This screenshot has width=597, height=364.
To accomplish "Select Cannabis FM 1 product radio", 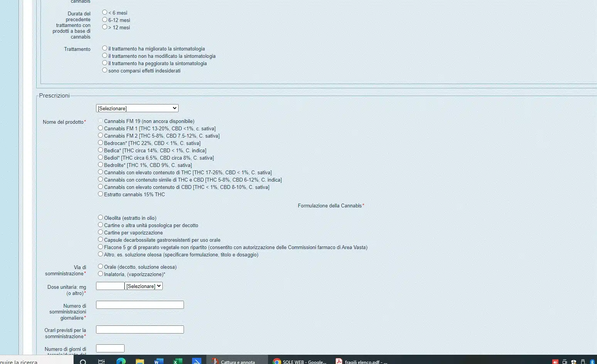I will tap(100, 128).
